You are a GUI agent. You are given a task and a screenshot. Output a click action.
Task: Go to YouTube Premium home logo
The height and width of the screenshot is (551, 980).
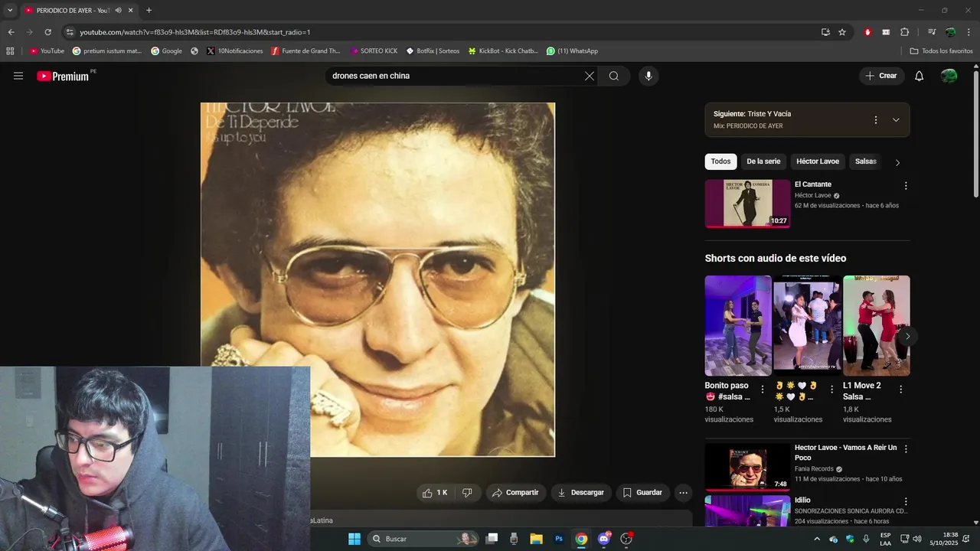(63, 76)
